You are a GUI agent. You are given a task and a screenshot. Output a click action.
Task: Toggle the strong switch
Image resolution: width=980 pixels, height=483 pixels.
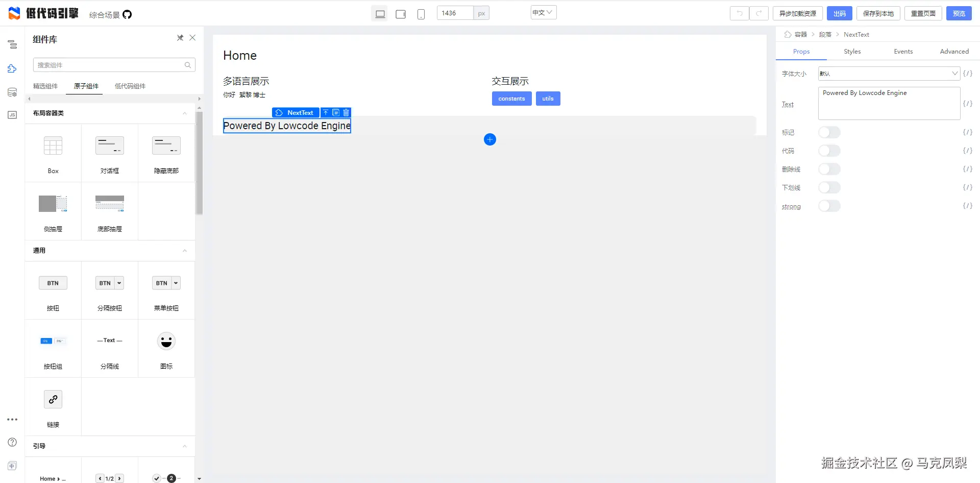[829, 206]
